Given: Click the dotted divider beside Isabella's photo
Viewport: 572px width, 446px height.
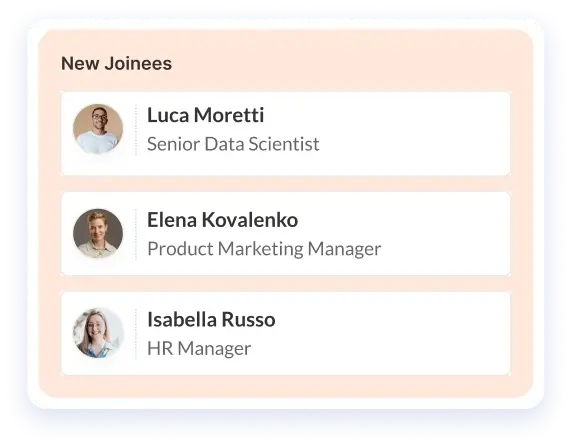Looking at the screenshot, I should [136, 334].
